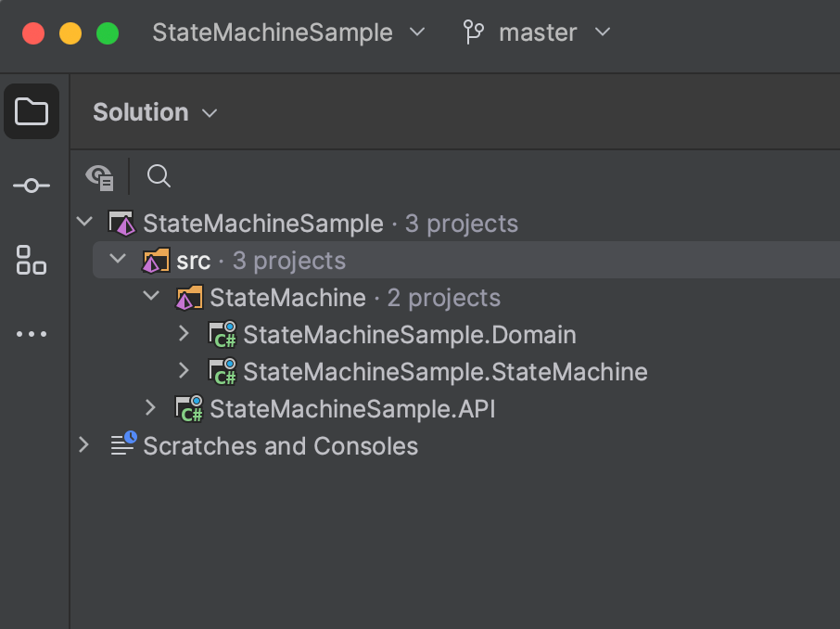Click the src folder label
Viewport: 840px width, 629px height.
point(193,260)
